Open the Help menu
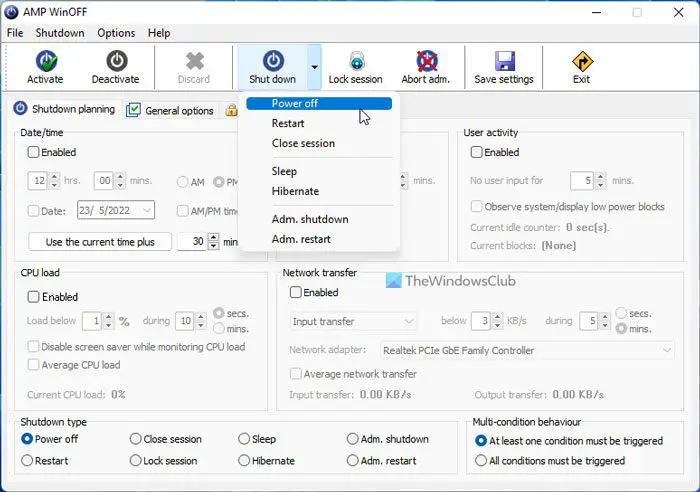Screen dimensions: 700x492 point(159,33)
